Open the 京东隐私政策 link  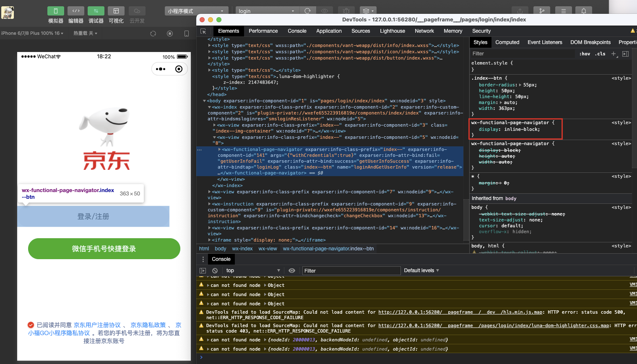coord(148,325)
